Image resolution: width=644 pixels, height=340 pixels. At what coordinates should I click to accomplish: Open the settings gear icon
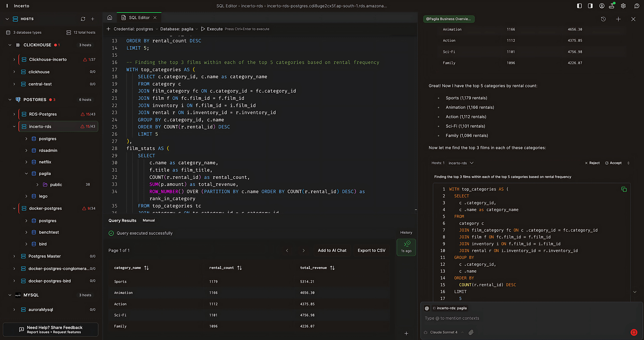(623, 6)
